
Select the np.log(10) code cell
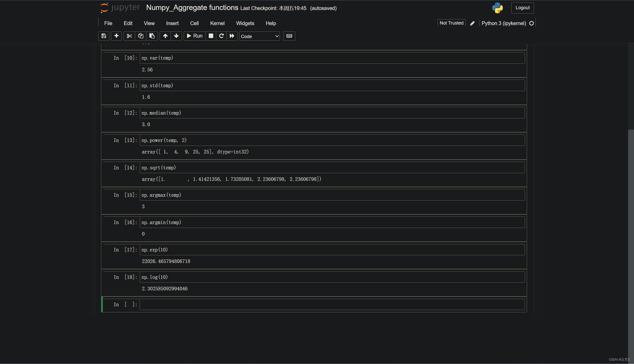[332, 277]
